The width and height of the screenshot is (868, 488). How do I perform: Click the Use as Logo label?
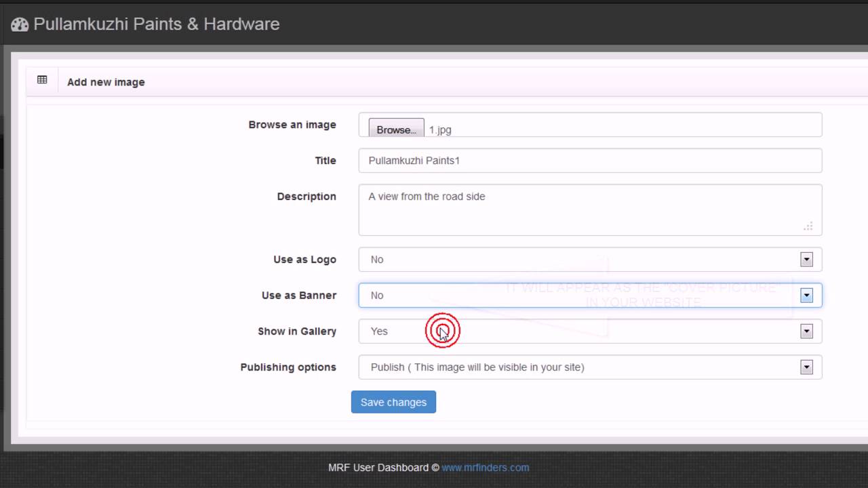[304, 260]
